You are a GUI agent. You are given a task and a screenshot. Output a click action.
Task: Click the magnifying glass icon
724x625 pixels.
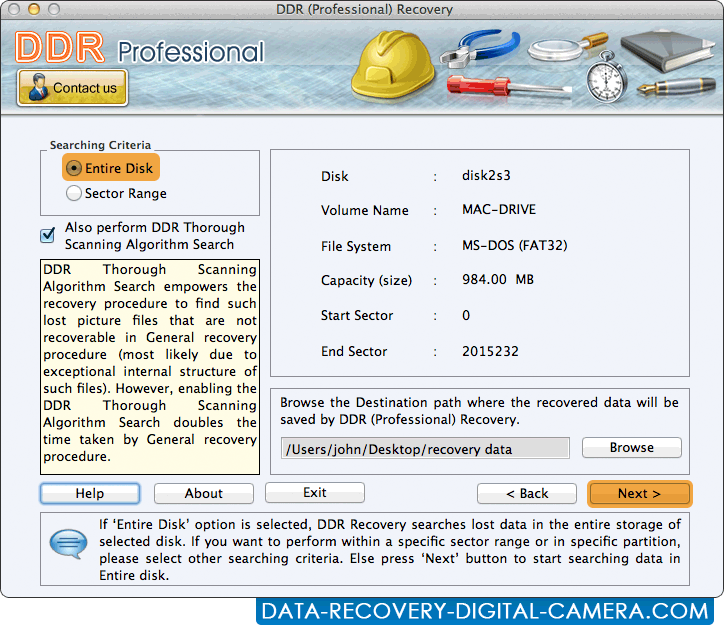point(567,47)
